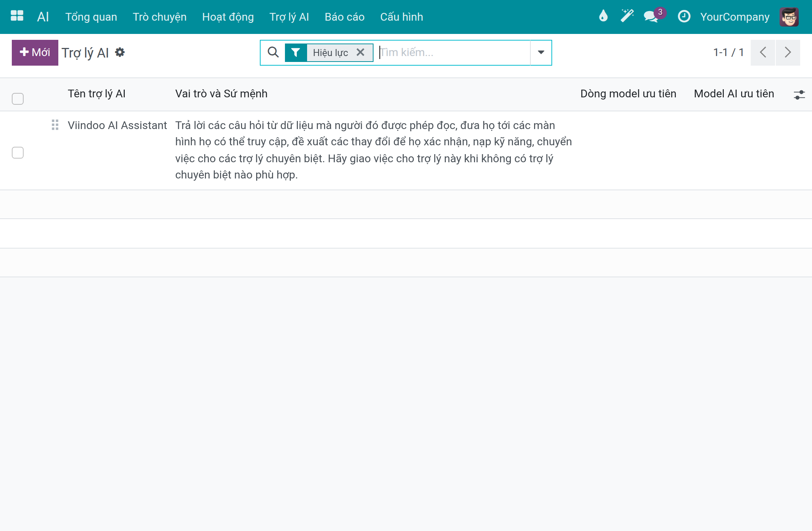Image resolution: width=812 pixels, height=531 pixels.
Task: Click the Mới button
Action: pyautogui.click(x=35, y=52)
